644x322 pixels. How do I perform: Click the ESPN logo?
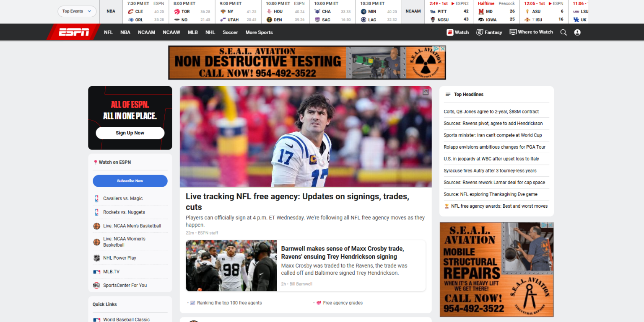click(x=74, y=32)
